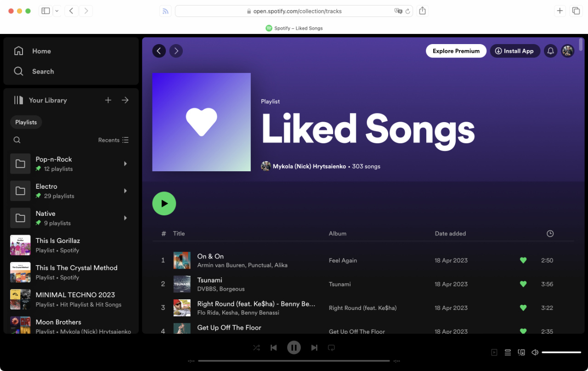The width and height of the screenshot is (588, 371).
Task: Open Home in the Spotify sidebar
Action: [x=32, y=51]
